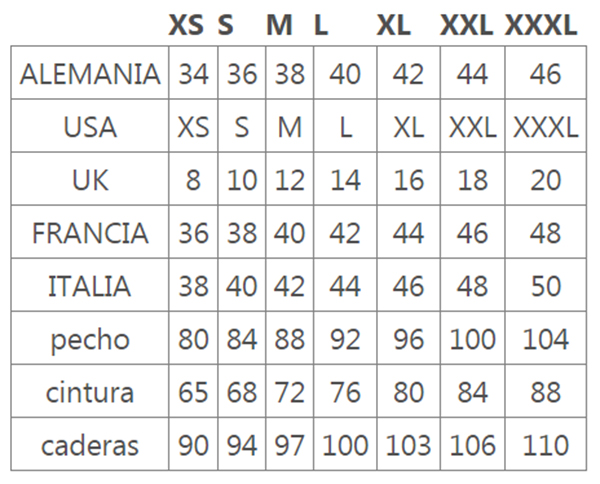Select the UK size 20 cell

tap(546, 179)
